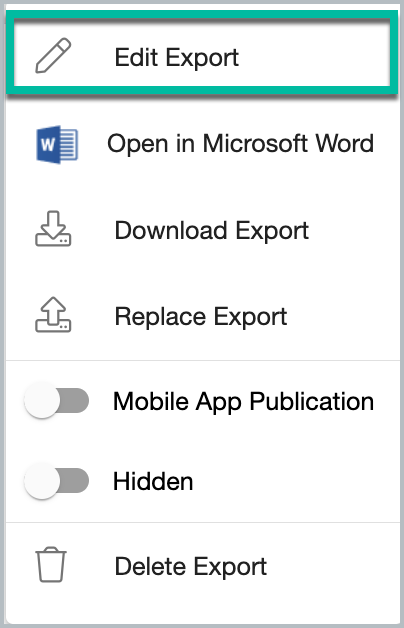This screenshot has height=628, width=404.
Task: Click the word Replace in the menu
Action: [x=160, y=317]
